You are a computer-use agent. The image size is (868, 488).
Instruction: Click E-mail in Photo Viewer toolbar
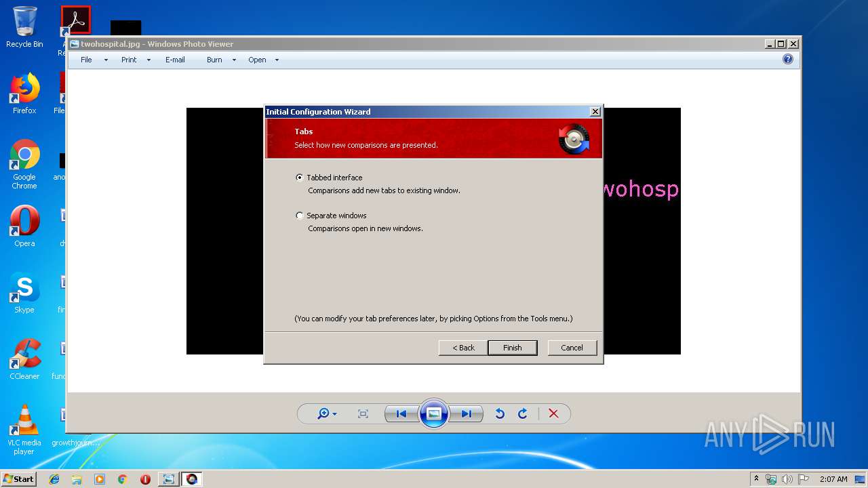(x=175, y=60)
